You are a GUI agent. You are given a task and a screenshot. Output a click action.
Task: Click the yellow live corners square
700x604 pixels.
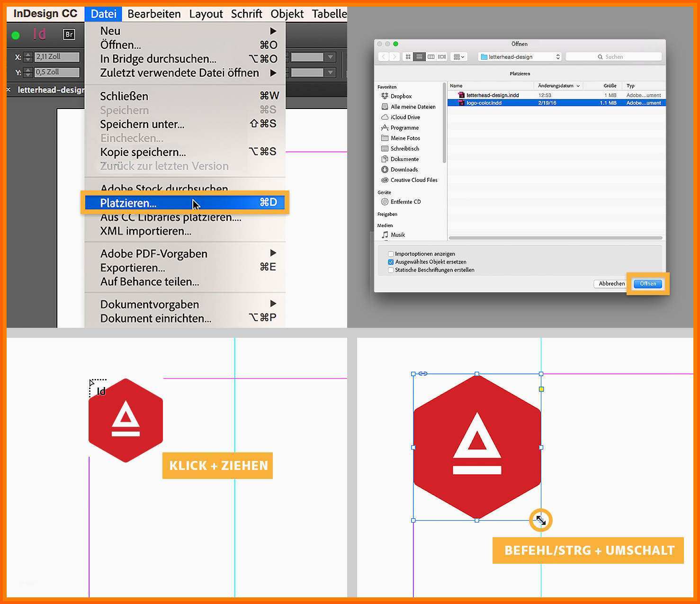tap(541, 389)
